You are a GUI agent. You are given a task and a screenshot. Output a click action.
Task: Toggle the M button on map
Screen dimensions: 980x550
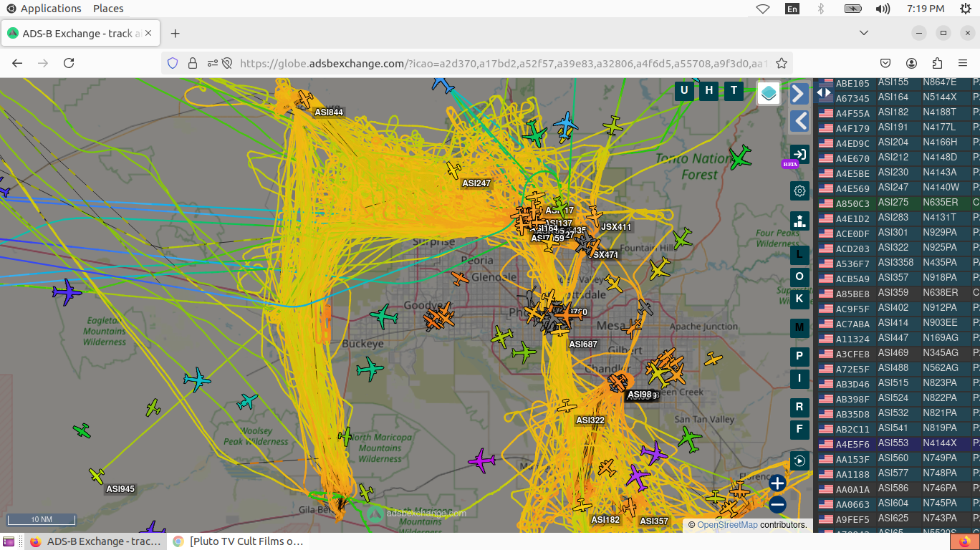tap(799, 328)
